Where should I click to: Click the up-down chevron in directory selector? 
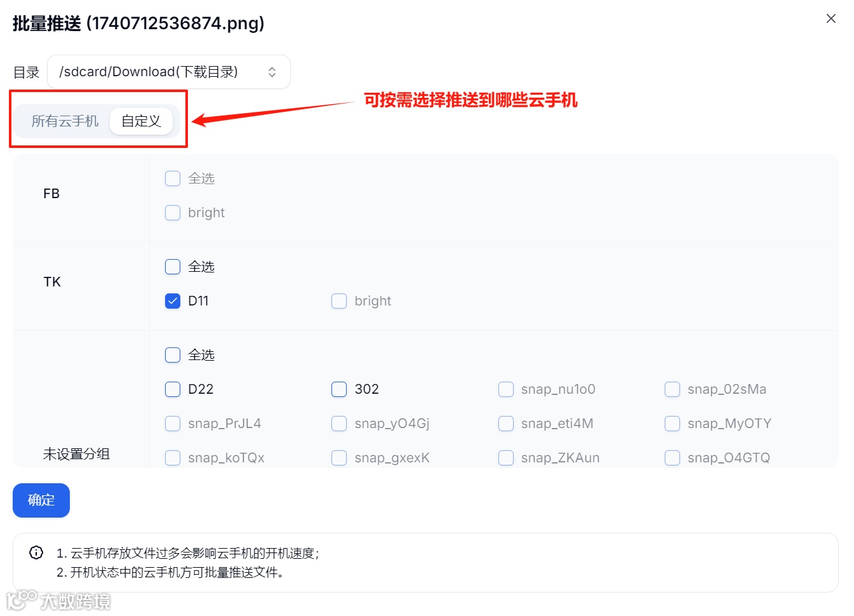(272, 72)
